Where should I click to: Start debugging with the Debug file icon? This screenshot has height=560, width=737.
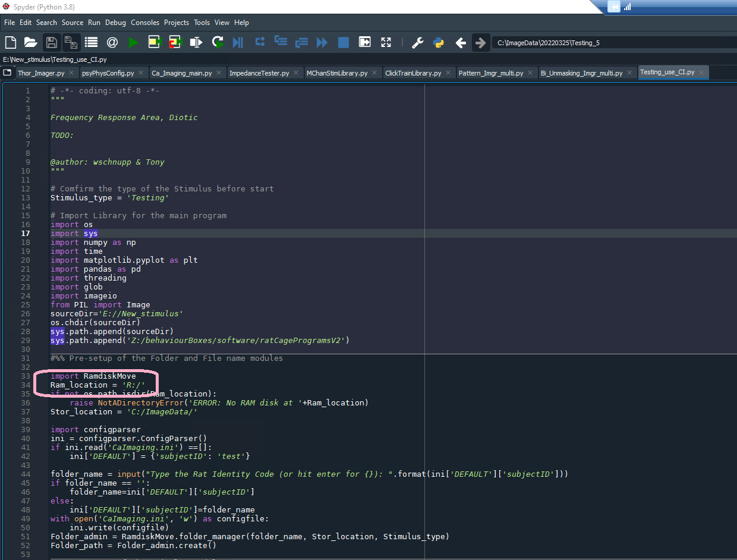[x=238, y=42]
